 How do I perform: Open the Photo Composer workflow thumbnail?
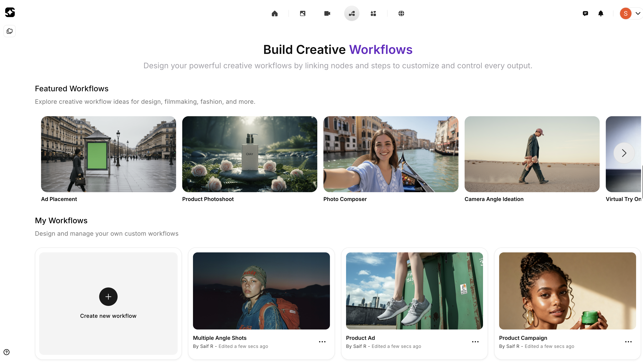391,154
